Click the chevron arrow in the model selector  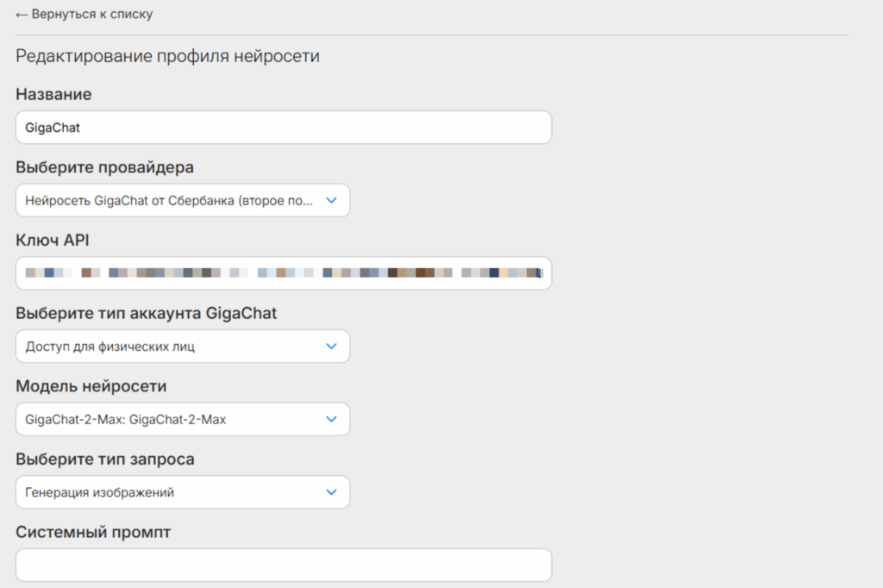(331, 420)
